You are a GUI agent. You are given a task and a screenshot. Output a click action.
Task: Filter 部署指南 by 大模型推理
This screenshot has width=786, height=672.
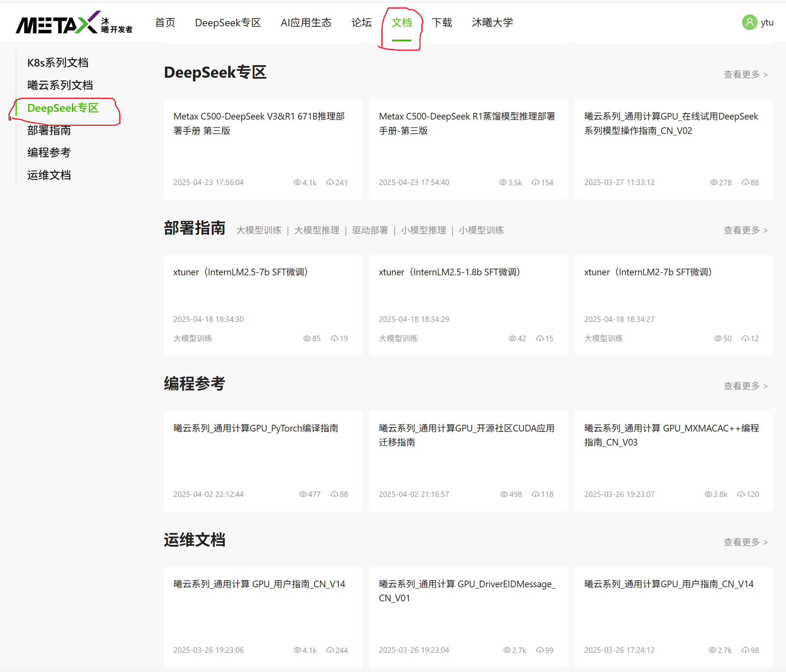(317, 230)
